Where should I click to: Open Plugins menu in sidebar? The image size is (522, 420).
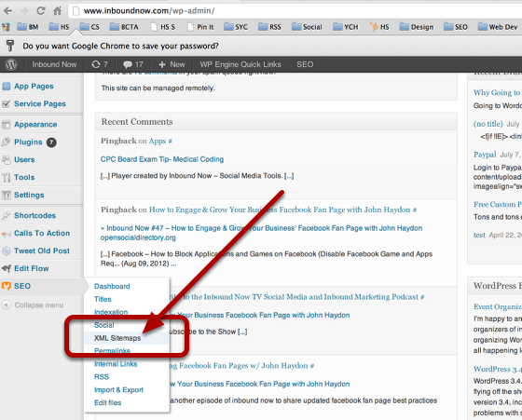pyautogui.click(x=28, y=142)
